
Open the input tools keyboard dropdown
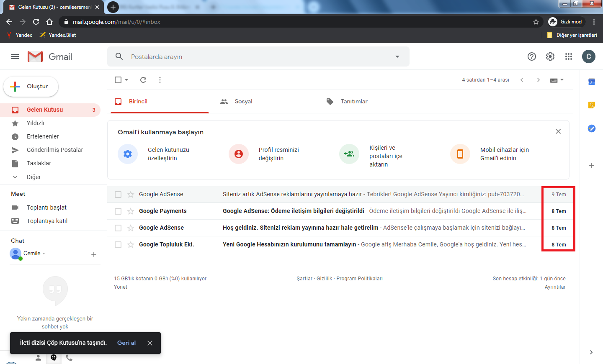click(557, 80)
